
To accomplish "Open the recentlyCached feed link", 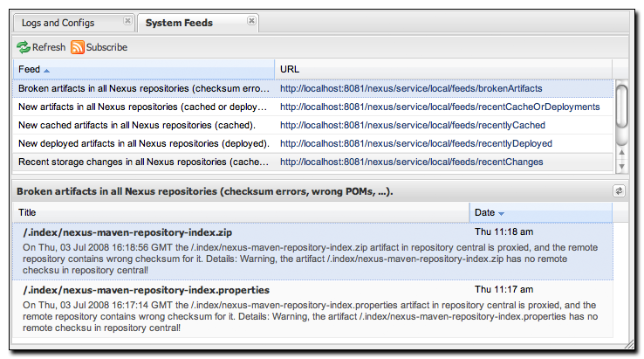I will click(412, 125).
